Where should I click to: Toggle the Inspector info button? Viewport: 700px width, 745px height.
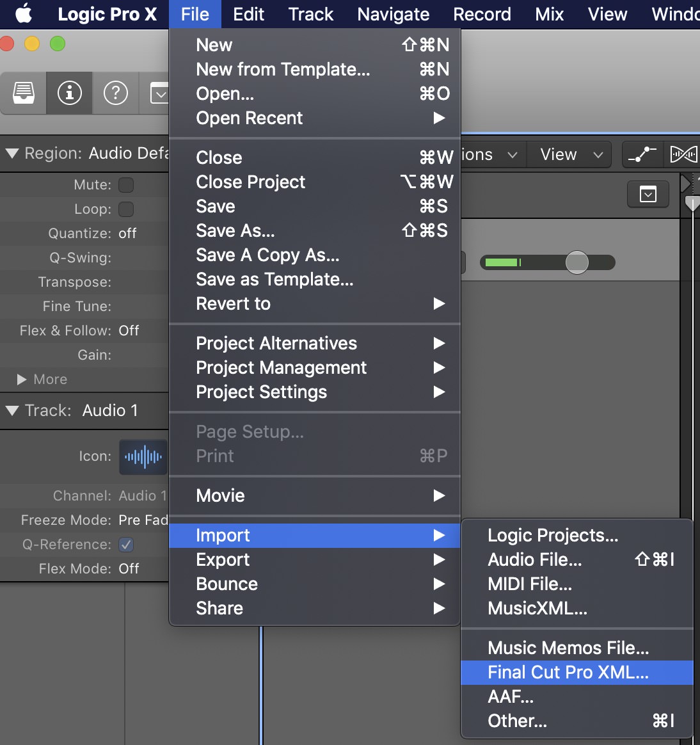[x=70, y=93]
